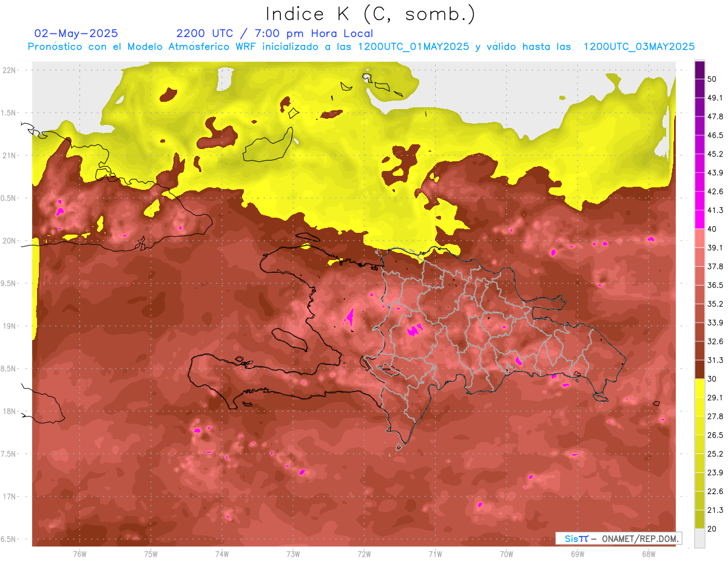The image size is (728, 562).
Task: Click the "27.8" color scale value
Action: point(715,416)
